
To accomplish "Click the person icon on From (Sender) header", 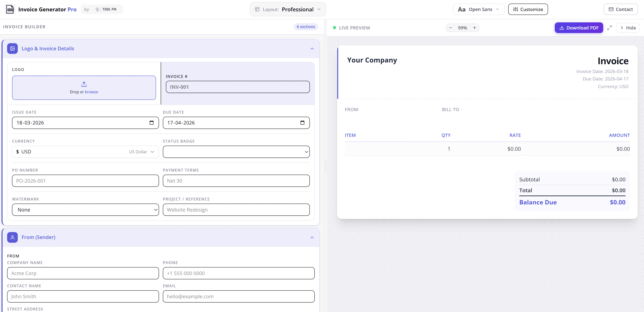I will 12,237.
